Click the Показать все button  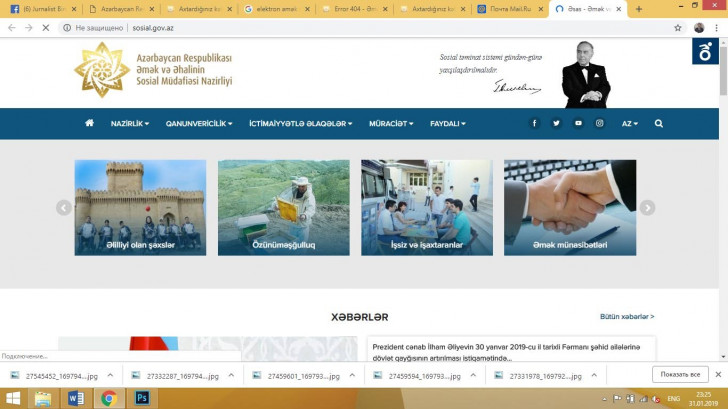point(680,374)
